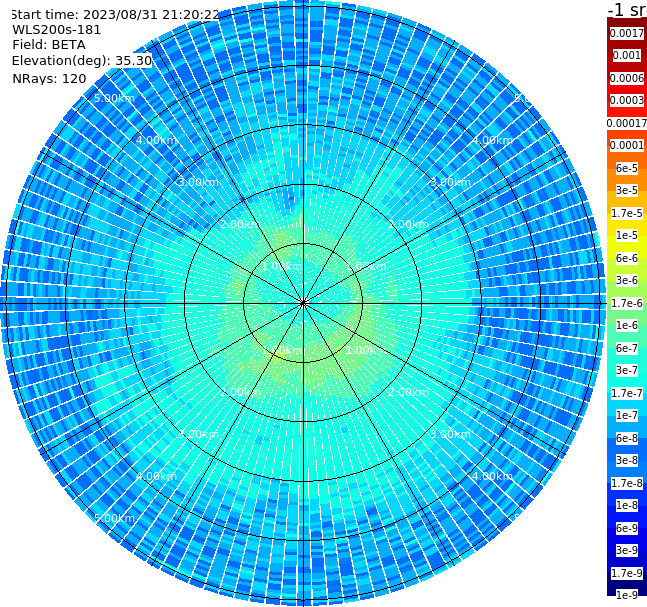
Task: Click the 1.7e-7 colorbar label
Action: coord(627,393)
